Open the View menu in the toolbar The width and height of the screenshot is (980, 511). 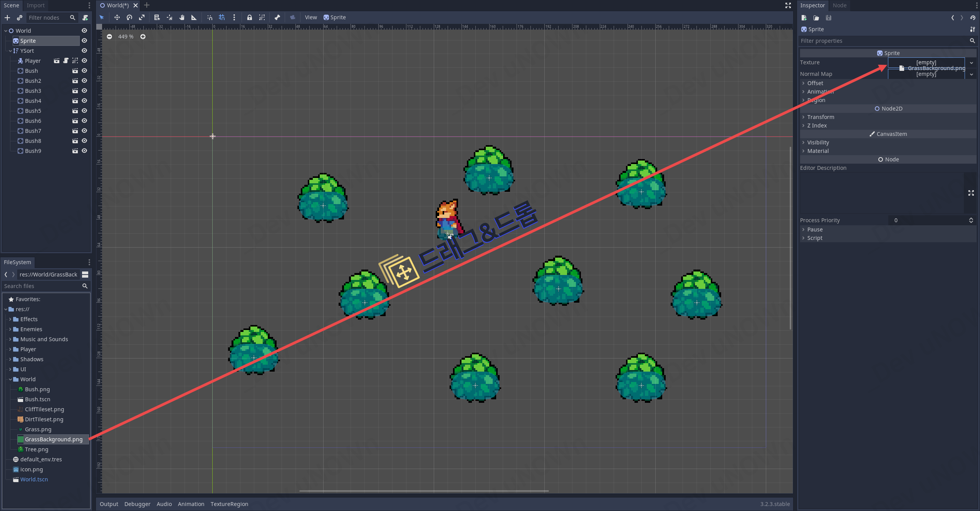coord(310,17)
